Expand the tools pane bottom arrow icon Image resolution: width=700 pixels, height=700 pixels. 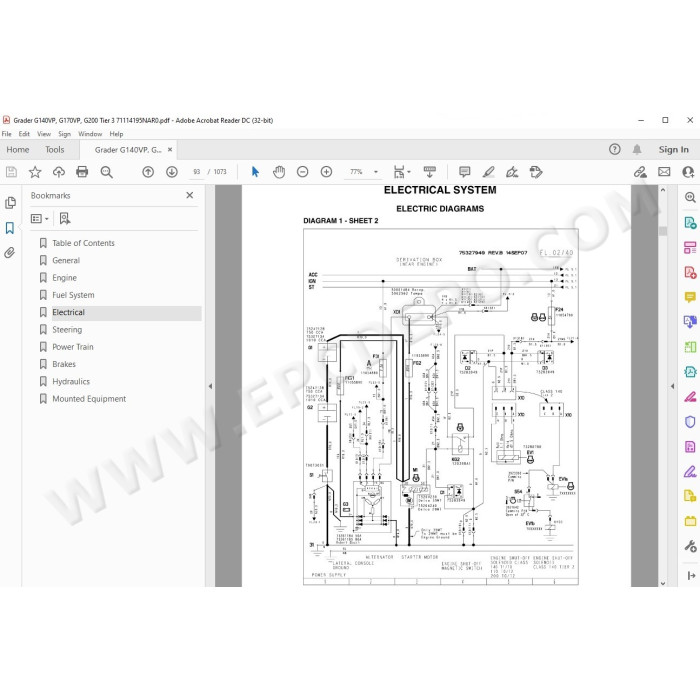click(691, 576)
